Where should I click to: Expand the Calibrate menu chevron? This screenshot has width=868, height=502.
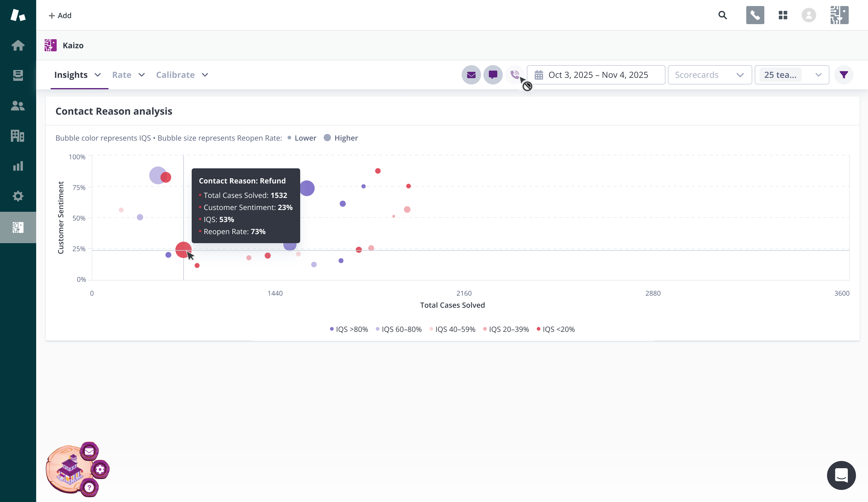point(205,75)
